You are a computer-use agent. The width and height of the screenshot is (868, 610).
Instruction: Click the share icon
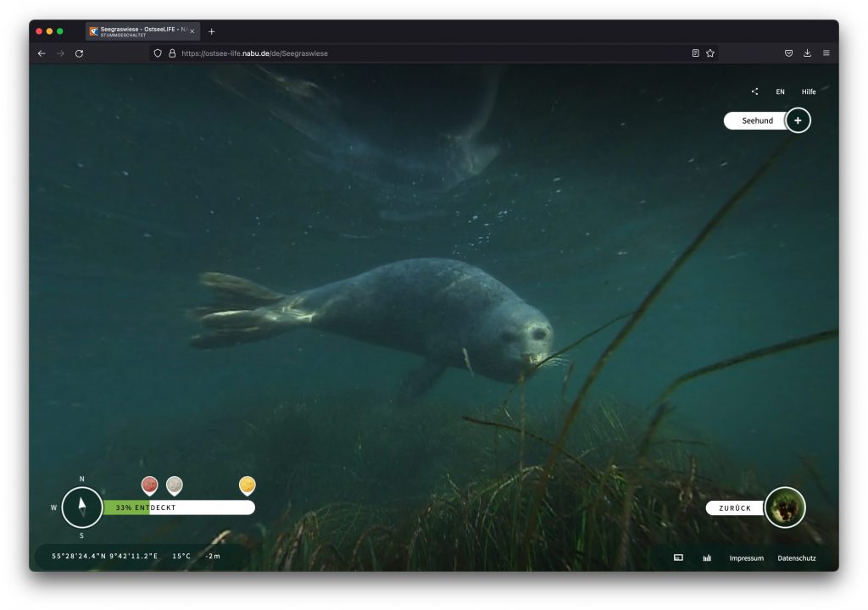click(754, 91)
